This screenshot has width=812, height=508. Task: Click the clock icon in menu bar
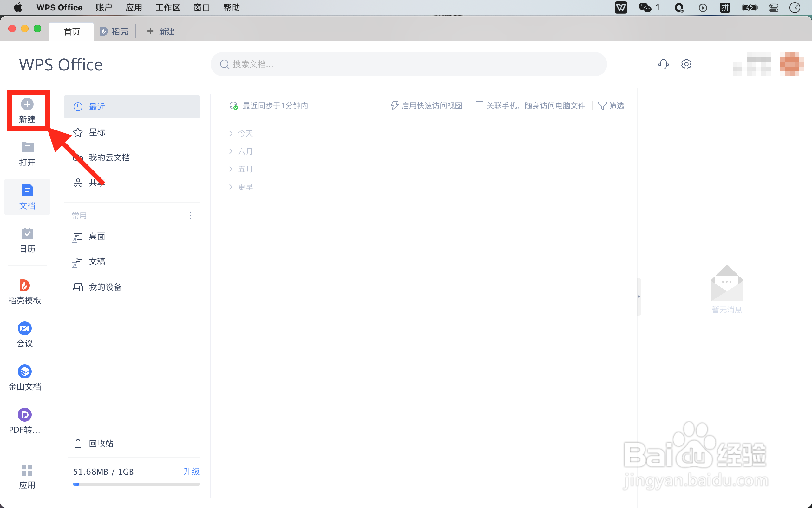[x=795, y=7]
